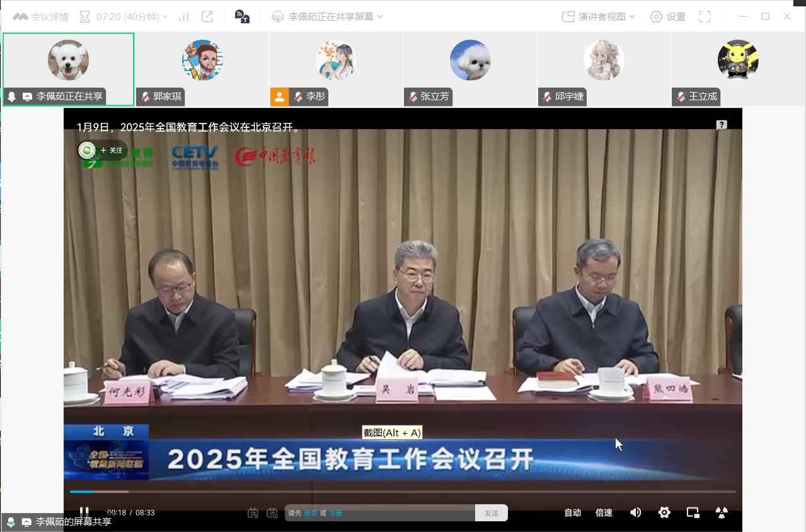Image resolution: width=806 pixels, height=532 pixels.
Task: Enable picture-in-picture mode in the player
Action: (x=693, y=512)
